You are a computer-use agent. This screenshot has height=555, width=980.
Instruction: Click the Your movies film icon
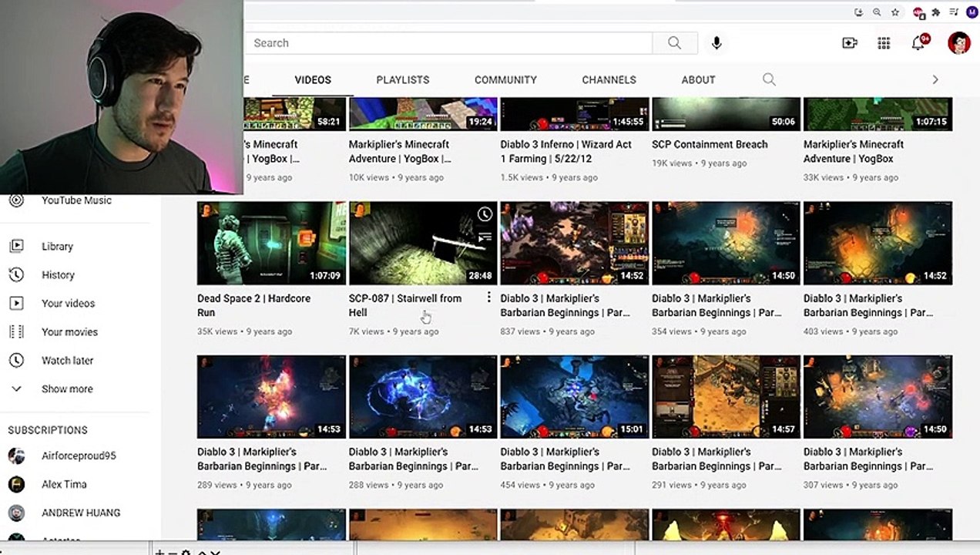coord(16,332)
